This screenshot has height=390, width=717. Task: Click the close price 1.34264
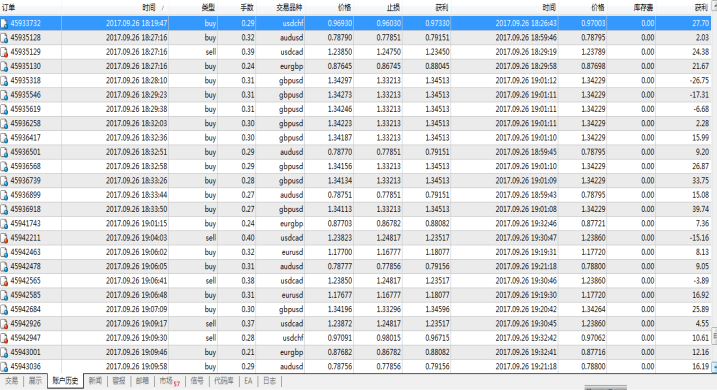(593, 310)
